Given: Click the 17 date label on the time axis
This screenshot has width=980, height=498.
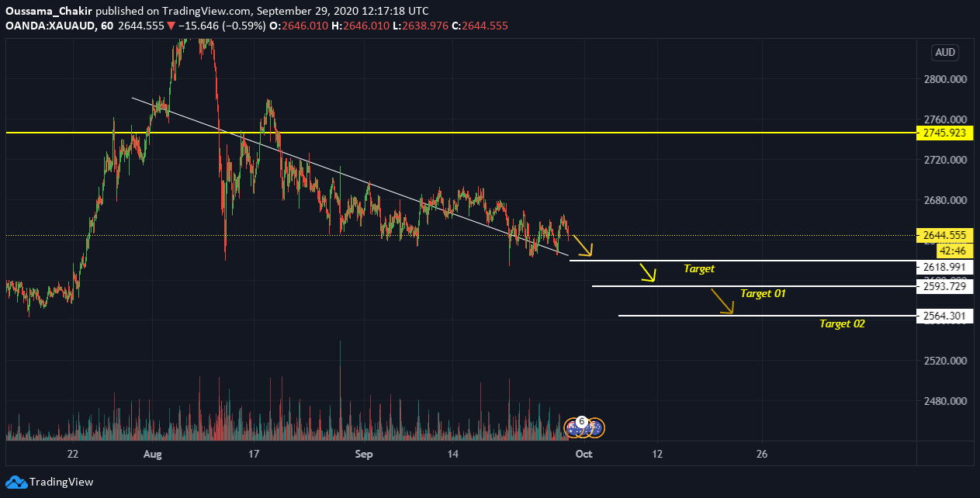Looking at the screenshot, I should [253, 455].
